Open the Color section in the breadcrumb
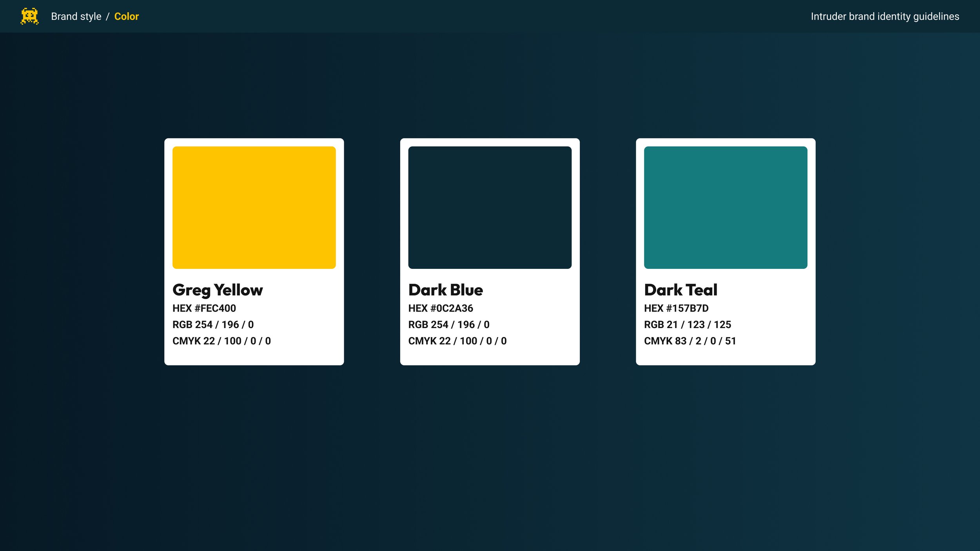 [126, 16]
